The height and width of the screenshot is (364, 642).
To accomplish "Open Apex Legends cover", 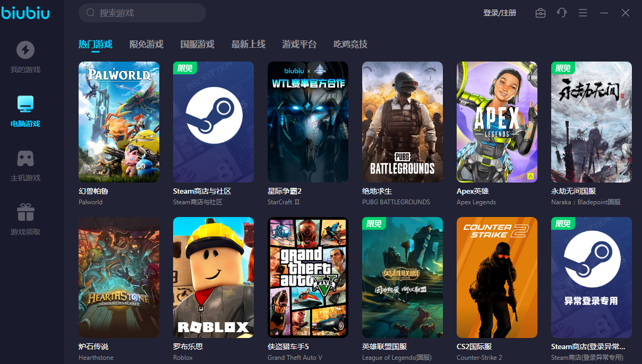I will pyautogui.click(x=497, y=122).
